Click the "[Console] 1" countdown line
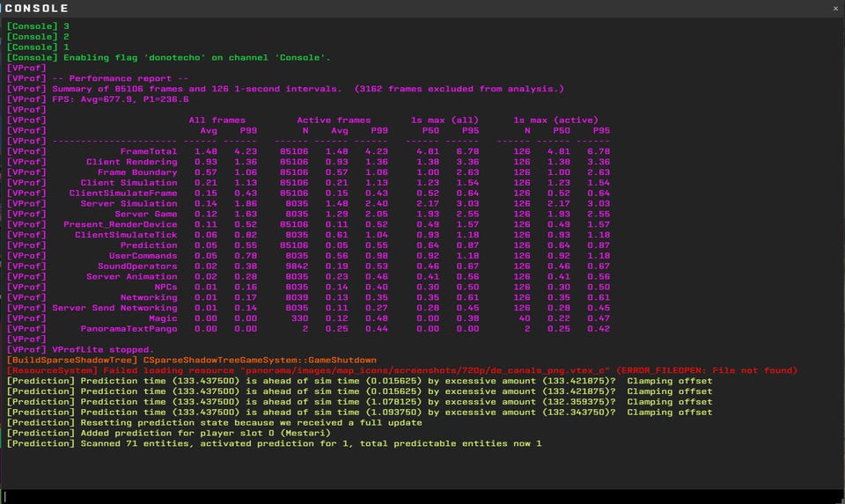845x504 pixels. point(38,47)
